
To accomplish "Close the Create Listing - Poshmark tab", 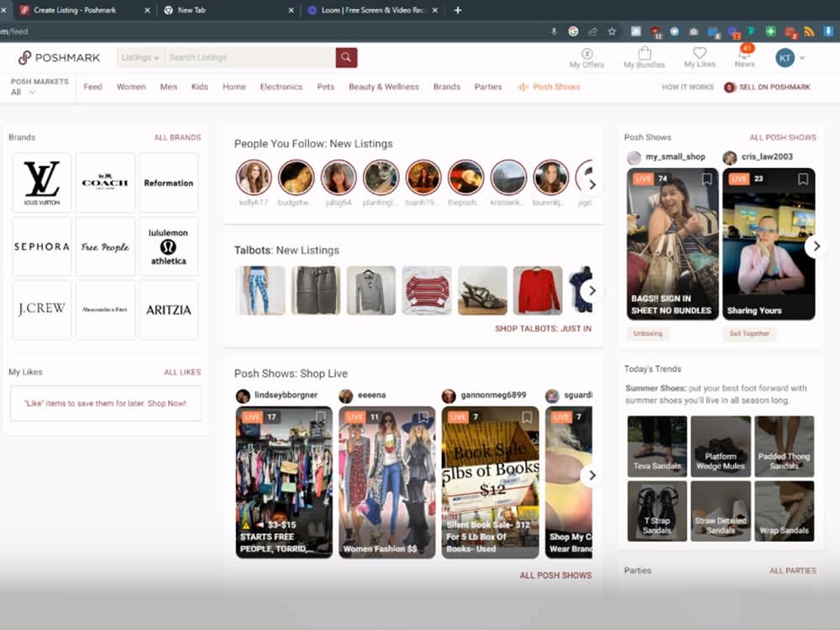I will (147, 10).
